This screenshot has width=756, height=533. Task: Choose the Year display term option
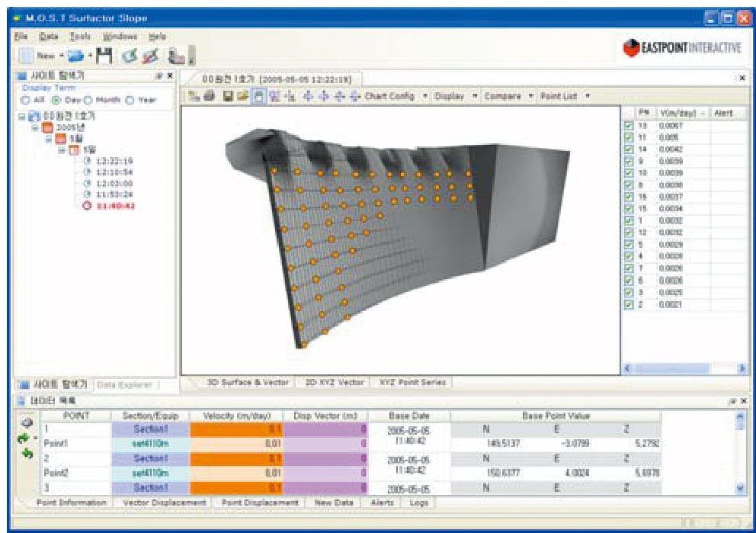pyautogui.click(x=130, y=100)
